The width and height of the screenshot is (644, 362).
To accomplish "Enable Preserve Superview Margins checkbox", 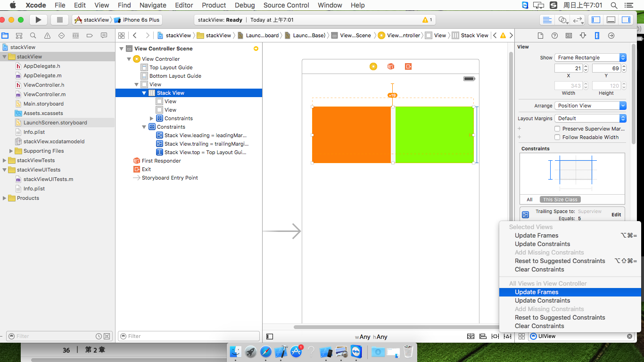I will tap(557, 129).
